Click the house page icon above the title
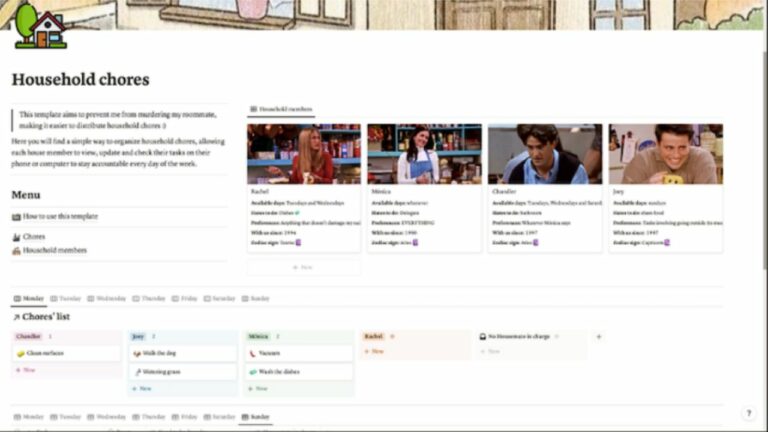This screenshot has height=432, width=768. pyautogui.click(x=41, y=26)
